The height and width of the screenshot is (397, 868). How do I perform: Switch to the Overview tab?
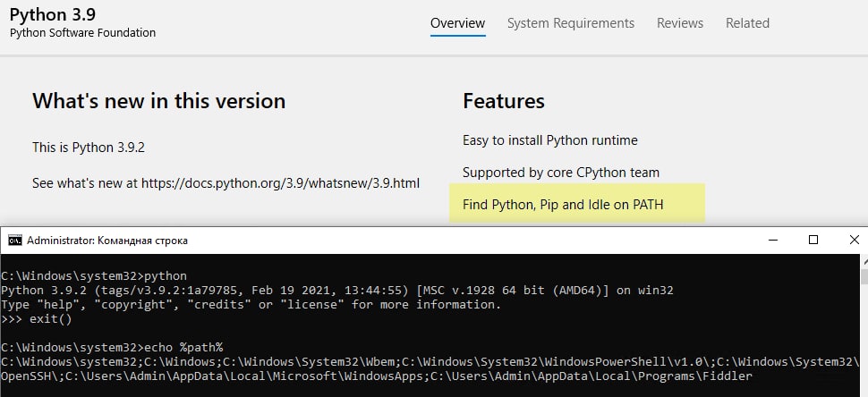pyautogui.click(x=458, y=23)
